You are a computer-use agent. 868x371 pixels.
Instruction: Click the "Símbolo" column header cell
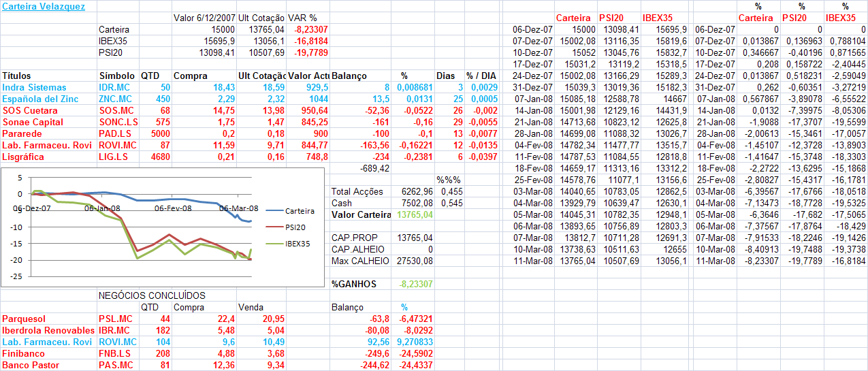click(116, 76)
